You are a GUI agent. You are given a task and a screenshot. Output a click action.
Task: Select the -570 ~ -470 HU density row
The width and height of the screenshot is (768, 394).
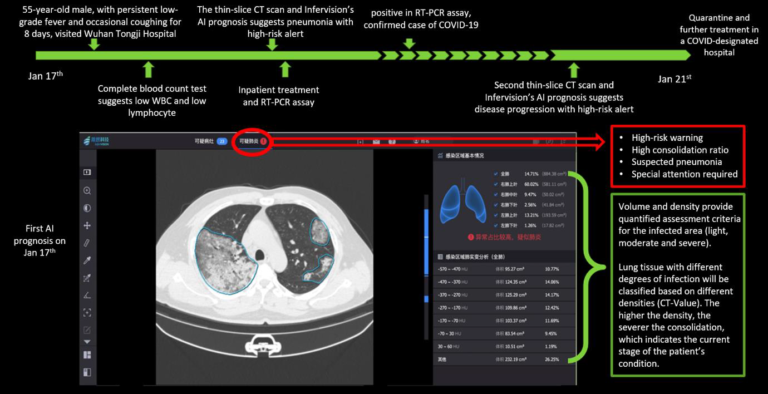pos(504,269)
